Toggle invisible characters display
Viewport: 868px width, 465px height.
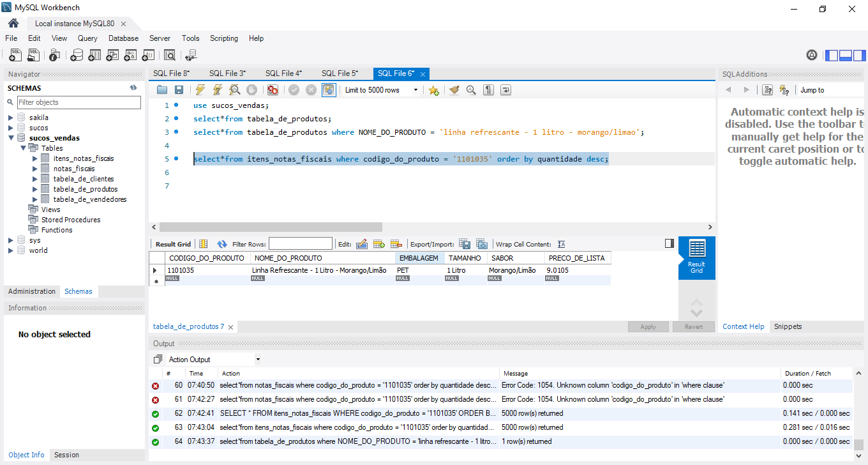click(488, 90)
